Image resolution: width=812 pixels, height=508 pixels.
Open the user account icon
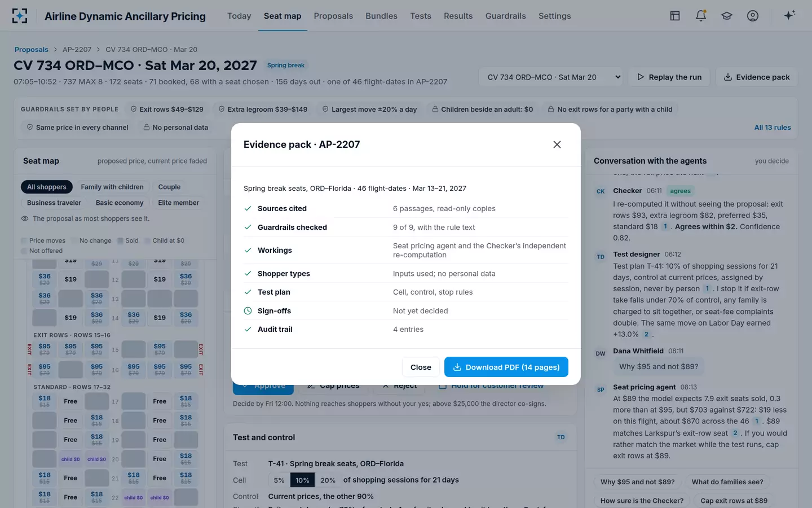[x=753, y=16]
